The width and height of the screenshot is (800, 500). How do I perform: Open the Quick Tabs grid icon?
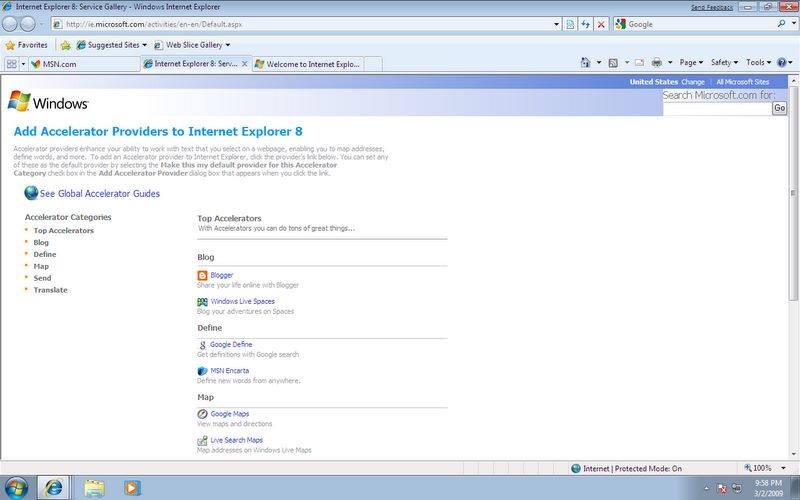point(11,64)
